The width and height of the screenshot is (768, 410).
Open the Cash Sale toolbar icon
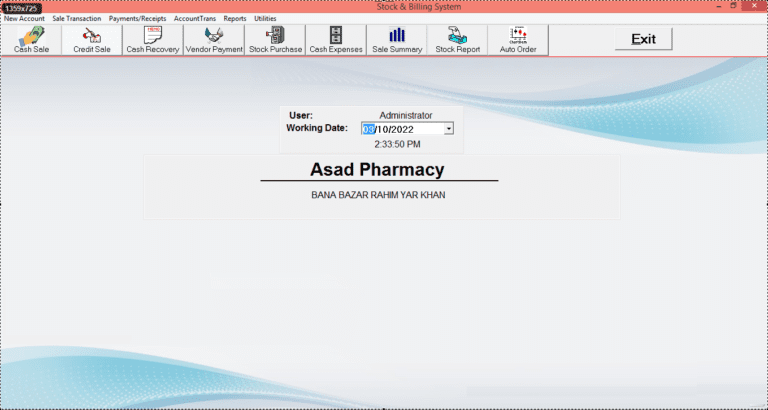(31, 40)
